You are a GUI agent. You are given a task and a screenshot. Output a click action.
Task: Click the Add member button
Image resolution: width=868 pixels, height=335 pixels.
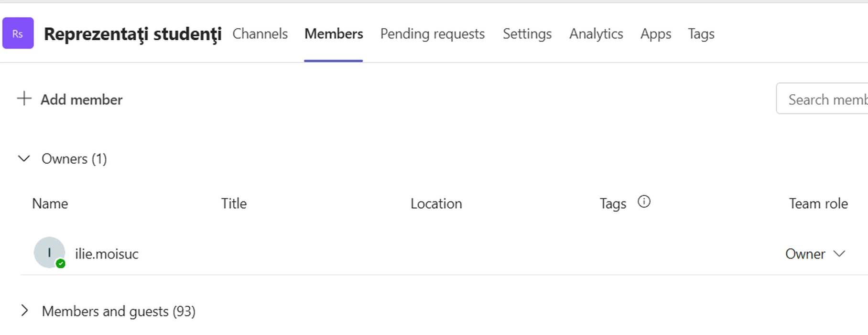[x=81, y=100]
